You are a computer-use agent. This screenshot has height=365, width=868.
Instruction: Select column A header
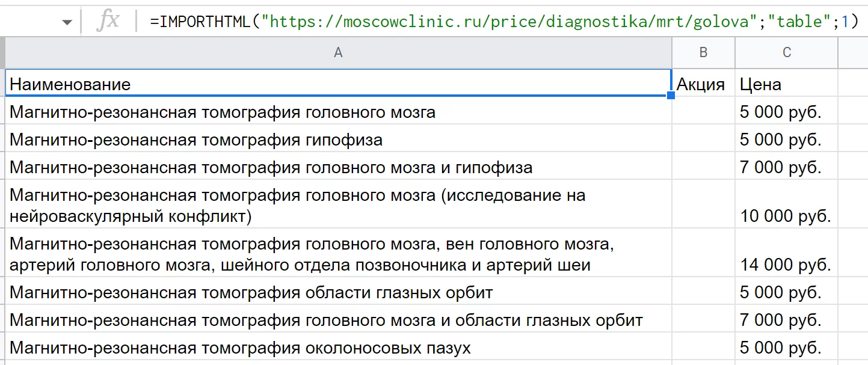pyautogui.click(x=338, y=53)
